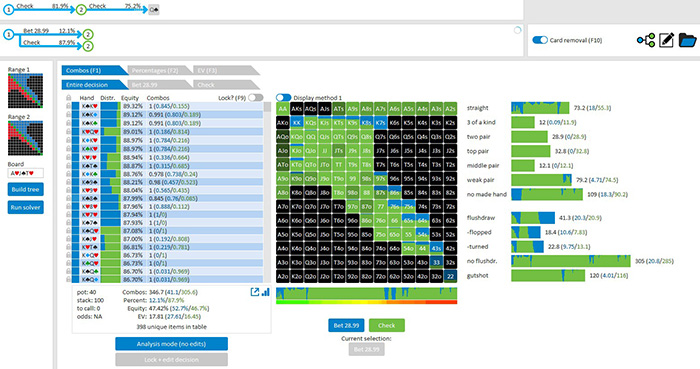Toggle the Lock? (F9) switch
The height and width of the screenshot is (369, 700).
[x=255, y=98]
